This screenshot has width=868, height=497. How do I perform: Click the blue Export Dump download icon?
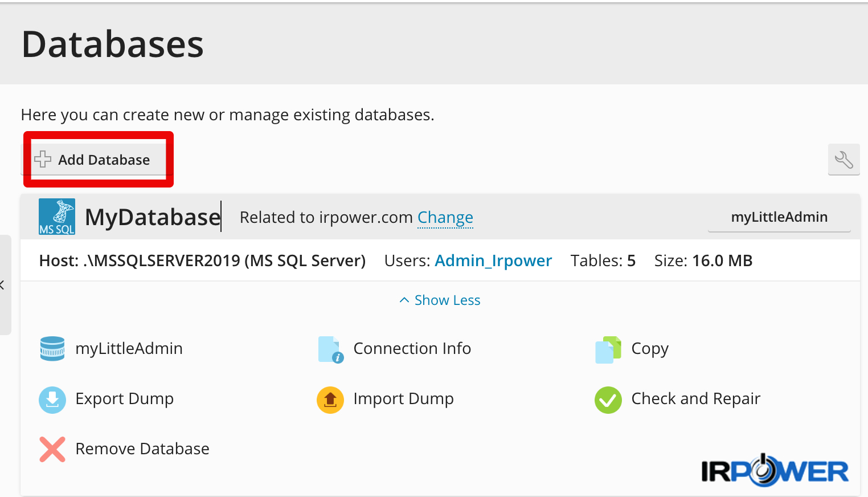point(52,400)
